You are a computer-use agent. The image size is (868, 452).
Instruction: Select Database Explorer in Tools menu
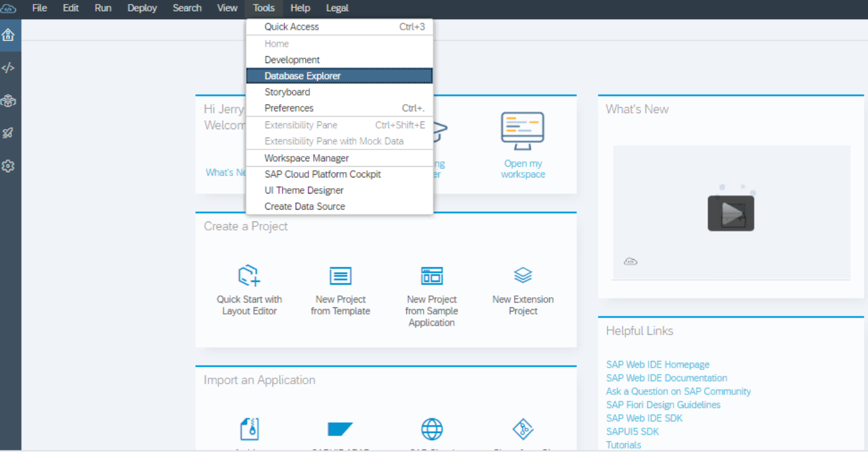point(339,76)
